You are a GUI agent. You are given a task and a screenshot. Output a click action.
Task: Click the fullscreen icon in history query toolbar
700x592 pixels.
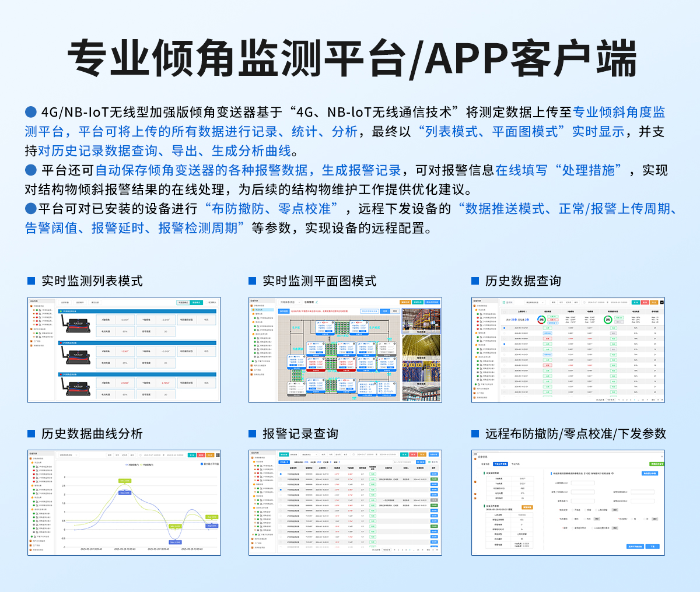661,302
